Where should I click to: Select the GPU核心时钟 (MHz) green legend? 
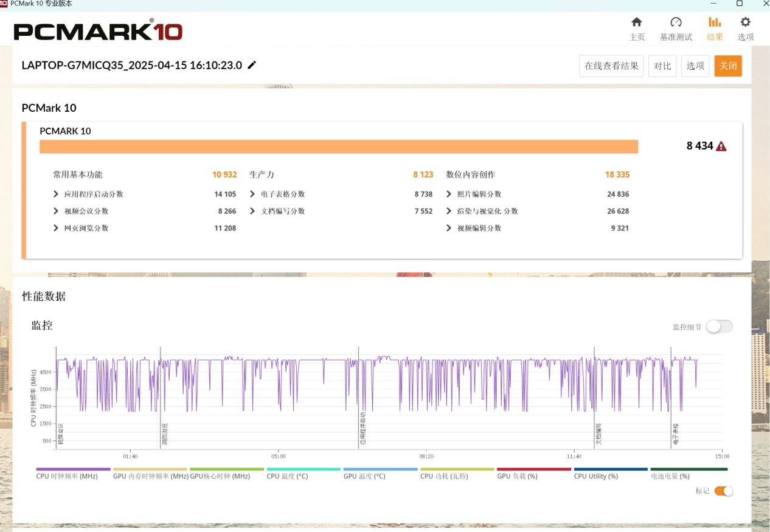click(x=226, y=473)
